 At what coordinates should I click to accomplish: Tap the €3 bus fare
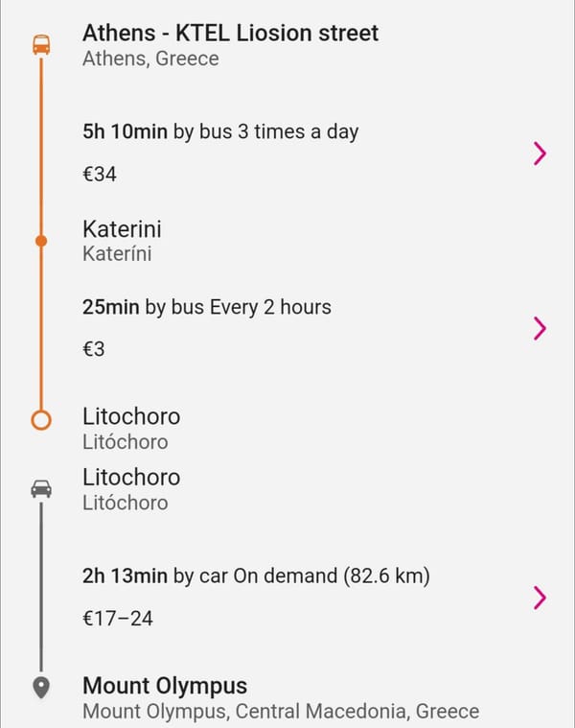[x=94, y=349]
